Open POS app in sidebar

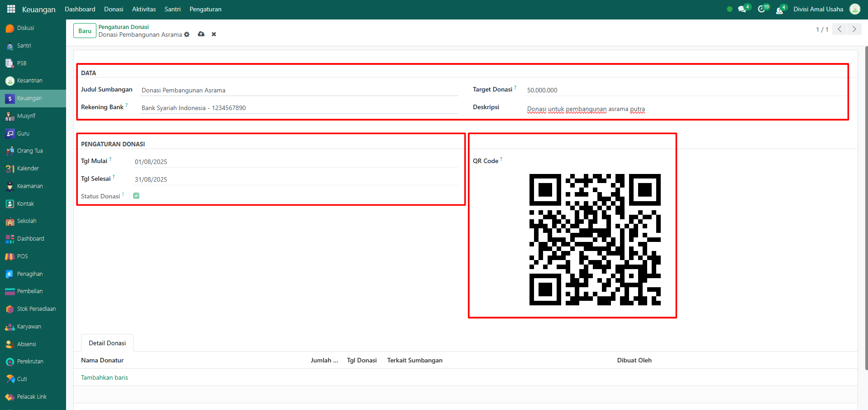pyautogui.click(x=22, y=256)
